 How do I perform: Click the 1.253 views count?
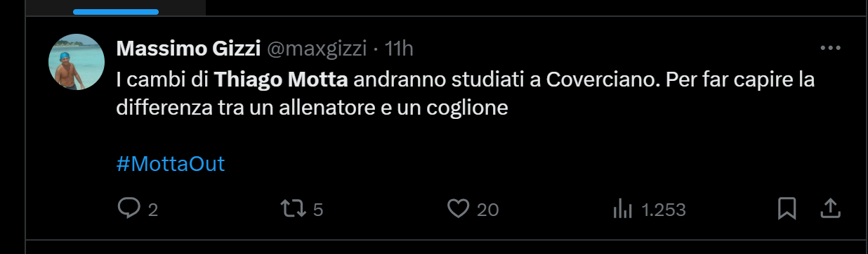click(664, 210)
